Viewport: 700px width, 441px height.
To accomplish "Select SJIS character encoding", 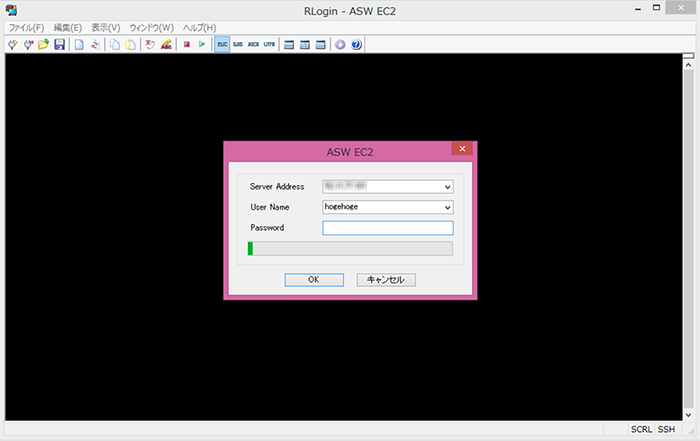I will (238, 45).
